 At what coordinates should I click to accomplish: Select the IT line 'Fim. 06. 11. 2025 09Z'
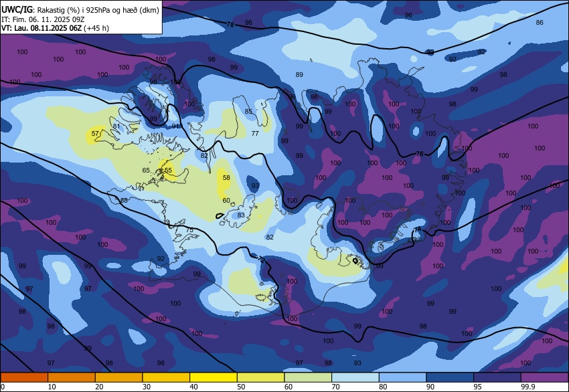pyautogui.click(x=47, y=19)
